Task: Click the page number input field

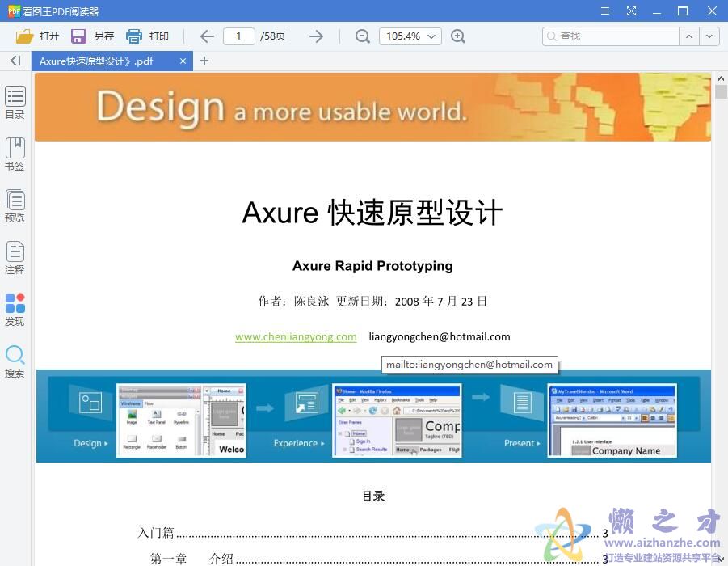Action: [x=238, y=36]
